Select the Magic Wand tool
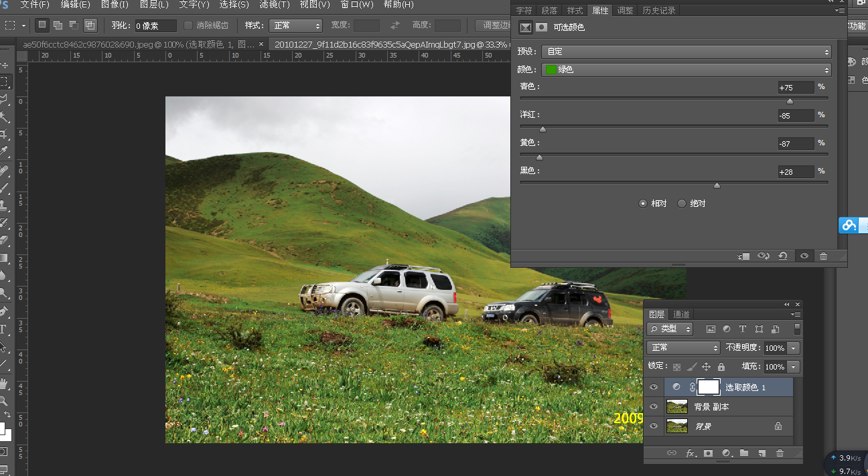The height and width of the screenshot is (476, 868). (4, 117)
